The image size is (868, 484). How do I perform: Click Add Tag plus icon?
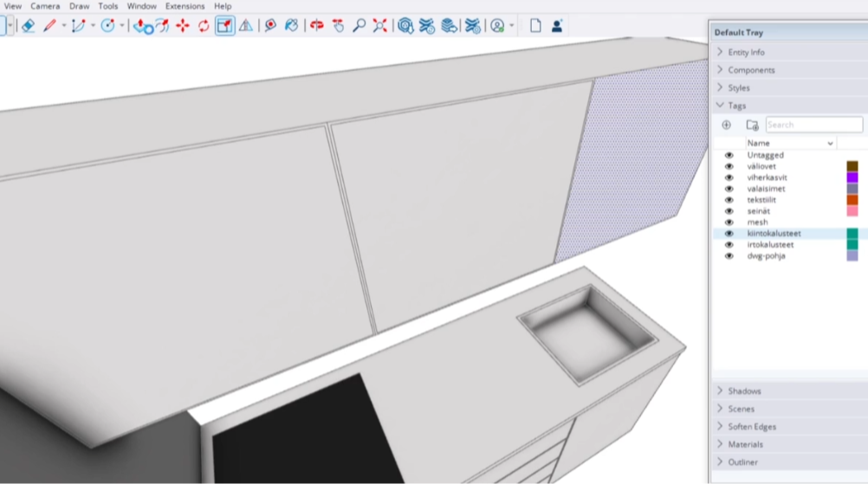click(726, 125)
